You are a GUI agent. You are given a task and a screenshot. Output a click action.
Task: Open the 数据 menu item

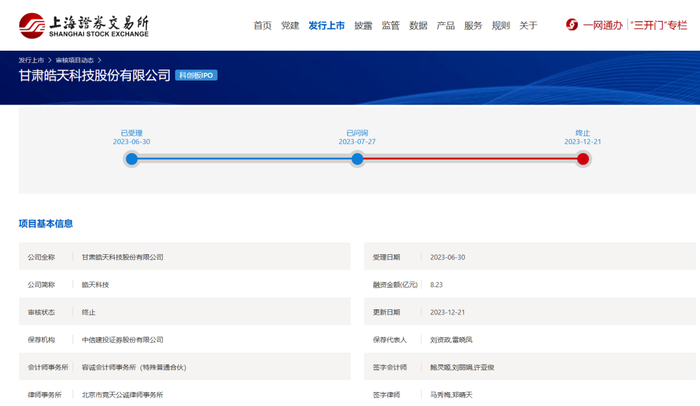[x=418, y=25]
